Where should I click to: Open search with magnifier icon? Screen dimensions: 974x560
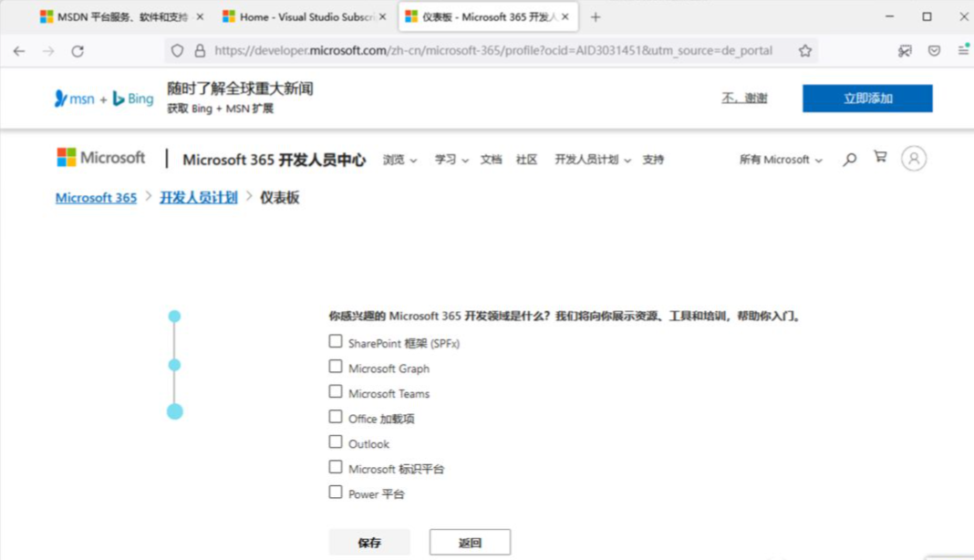849,160
